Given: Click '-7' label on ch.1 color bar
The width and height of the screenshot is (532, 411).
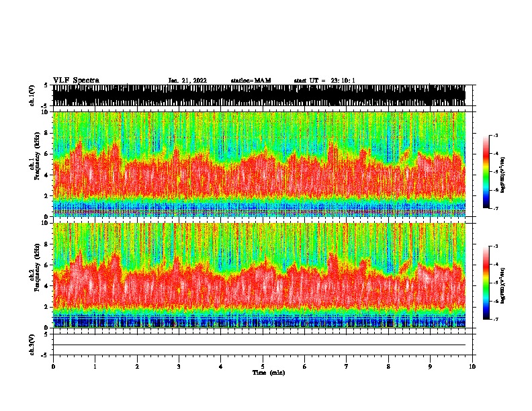Looking at the screenshot, I should (496, 208).
